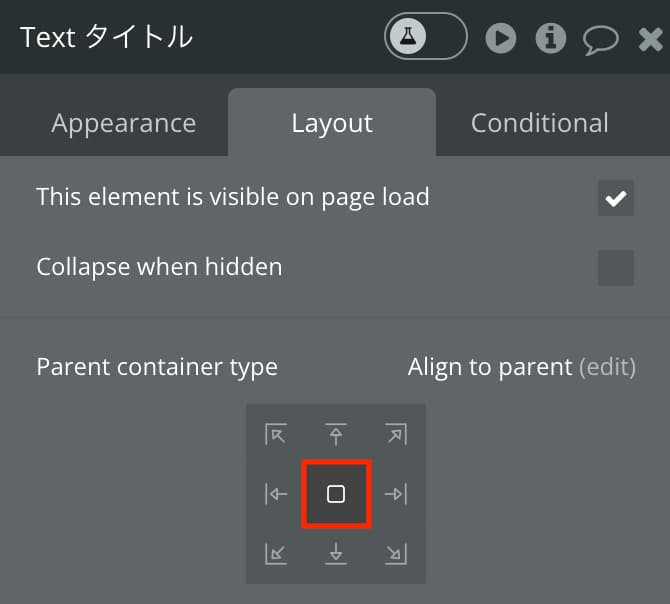Select bottom-left alignment icon

tap(276, 554)
